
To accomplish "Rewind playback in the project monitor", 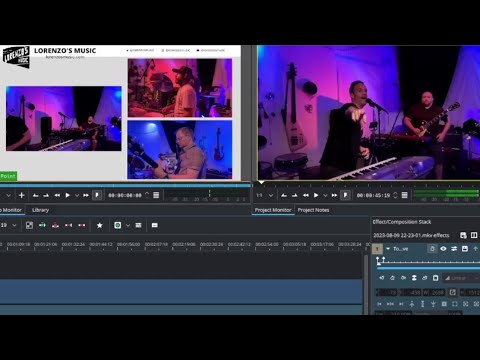I will point(306,195).
